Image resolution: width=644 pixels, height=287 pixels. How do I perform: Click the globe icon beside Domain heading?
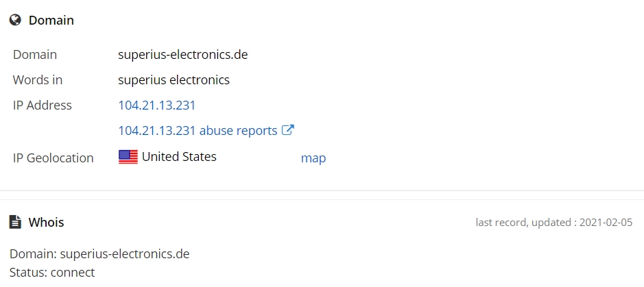(x=15, y=21)
